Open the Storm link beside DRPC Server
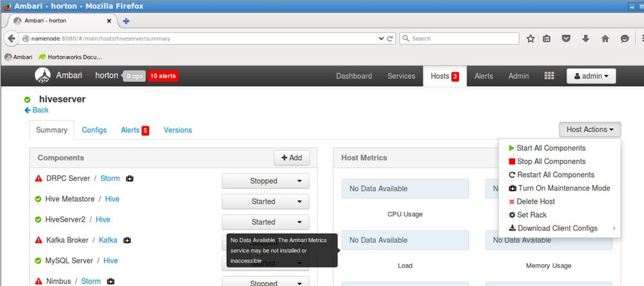 click(110, 178)
